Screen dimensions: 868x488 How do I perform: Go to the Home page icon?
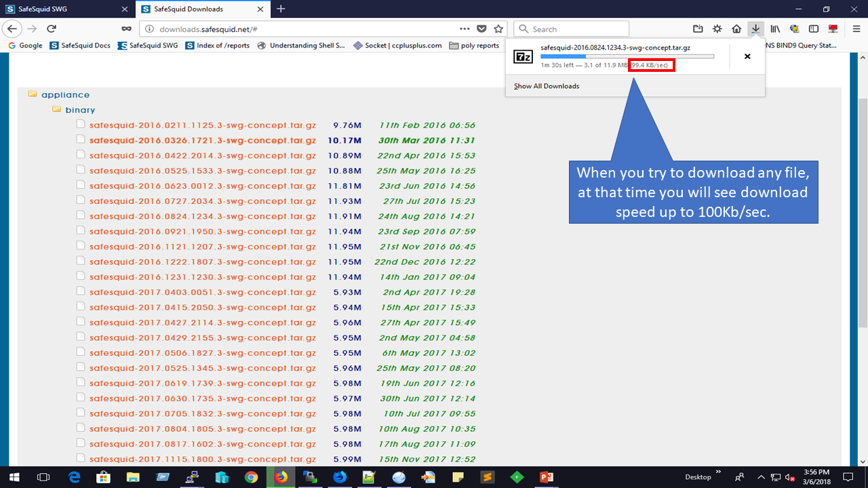coord(736,28)
